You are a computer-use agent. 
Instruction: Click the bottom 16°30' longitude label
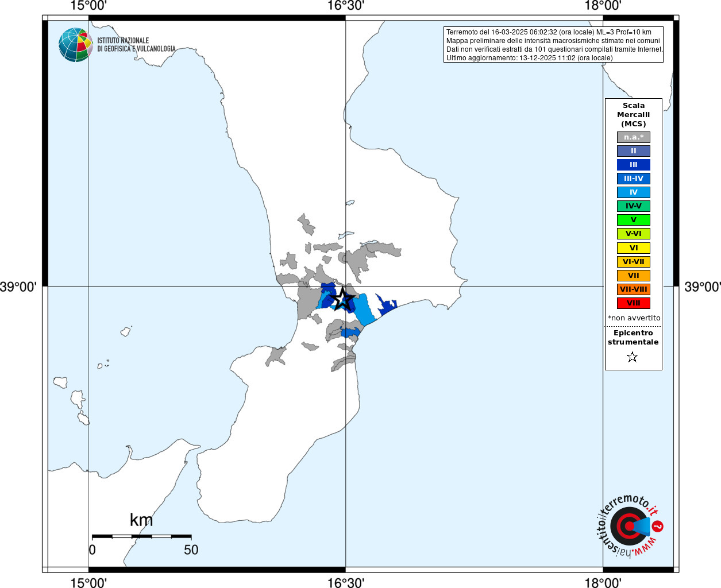click(346, 582)
